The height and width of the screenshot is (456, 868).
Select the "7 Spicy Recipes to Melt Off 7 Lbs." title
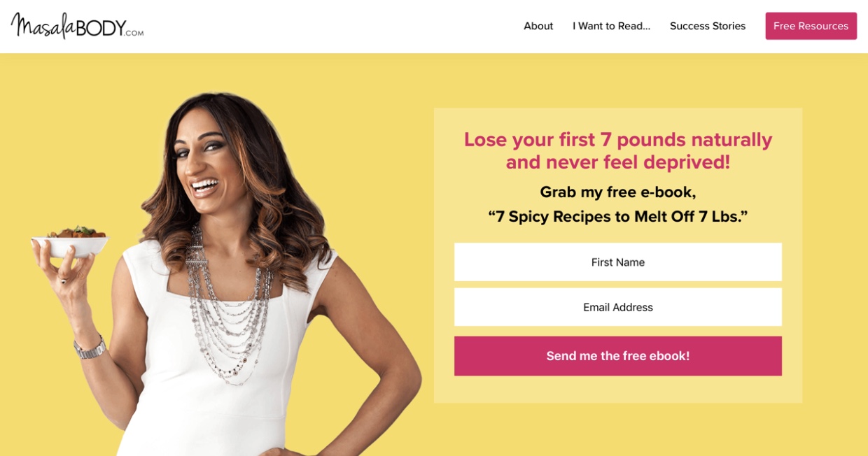(x=618, y=216)
